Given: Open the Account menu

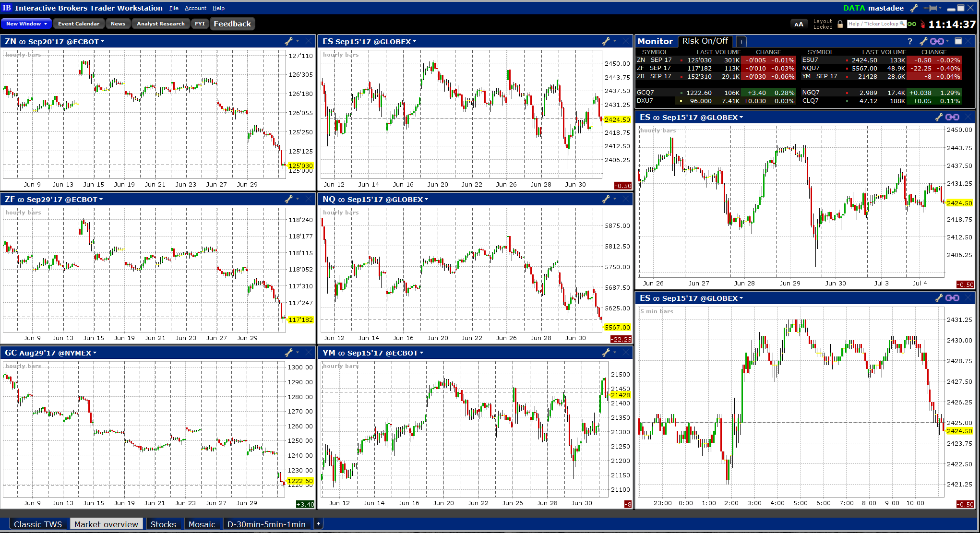Looking at the screenshot, I should pyautogui.click(x=195, y=8).
